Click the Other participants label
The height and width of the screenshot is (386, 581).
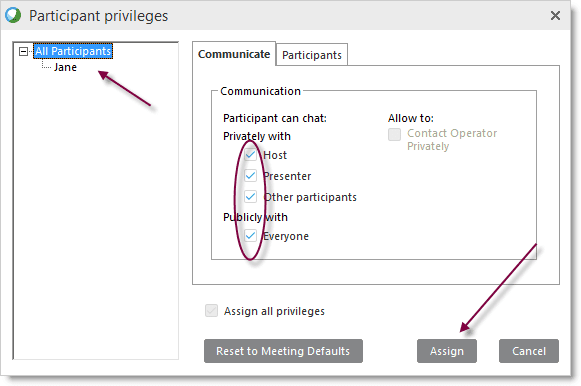point(310,197)
